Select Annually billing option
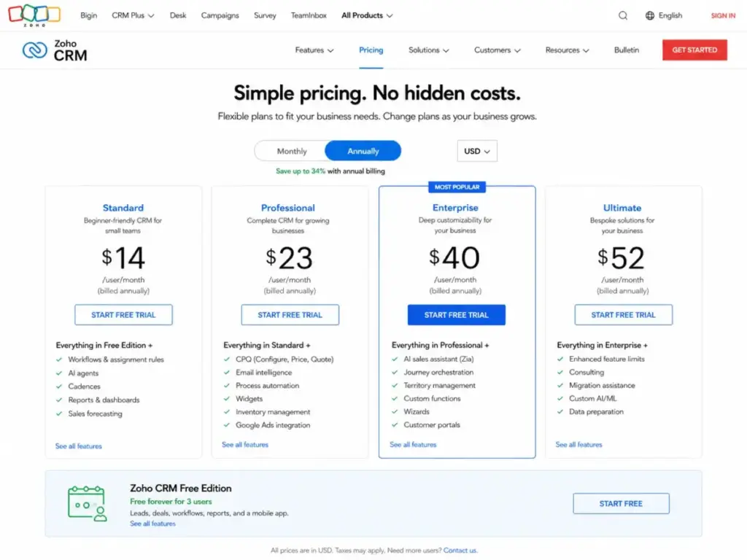Viewport: 747px width, 560px height. [363, 151]
